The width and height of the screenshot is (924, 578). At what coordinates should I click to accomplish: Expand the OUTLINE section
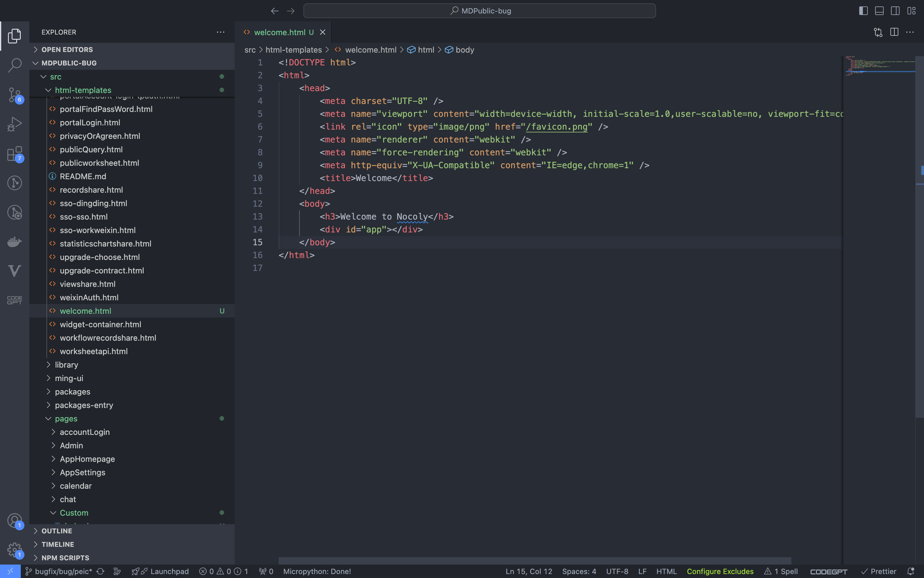coord(132,531)
